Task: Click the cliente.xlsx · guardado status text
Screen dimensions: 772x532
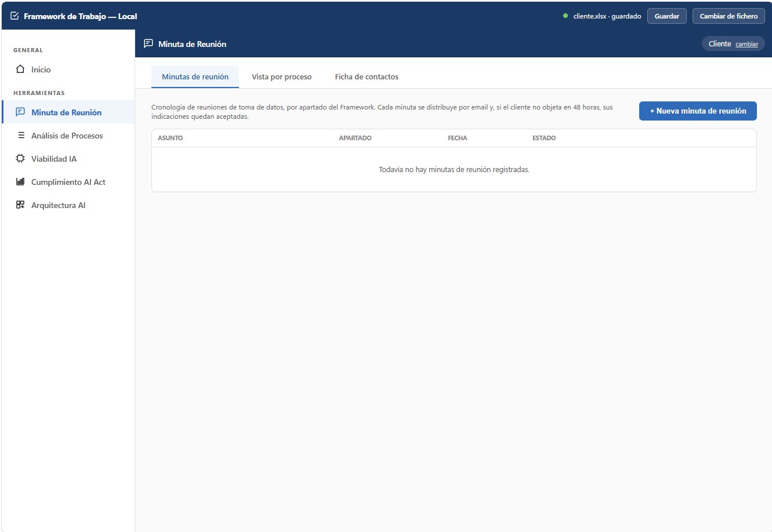Action: tap(607, 16)
